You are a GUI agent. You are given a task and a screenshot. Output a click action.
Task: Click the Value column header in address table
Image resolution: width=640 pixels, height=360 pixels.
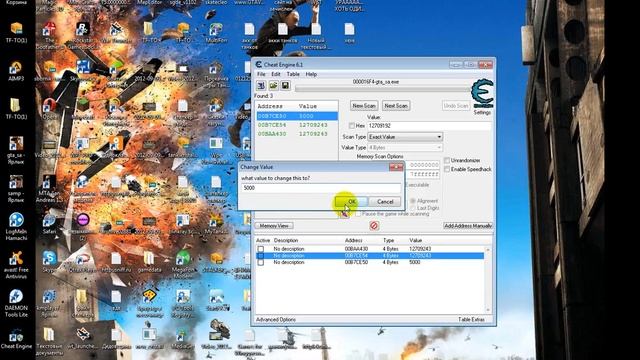(x=416, y=240)
